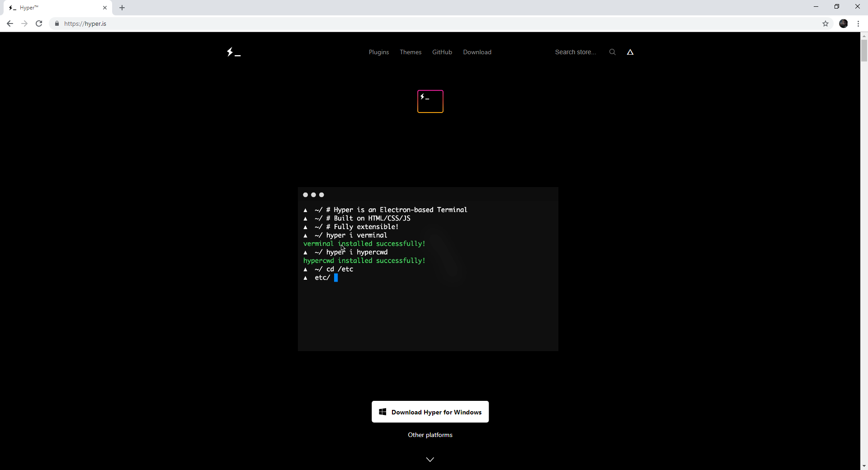
Task: Open the Plugins page
Action: tap(378, 52)
